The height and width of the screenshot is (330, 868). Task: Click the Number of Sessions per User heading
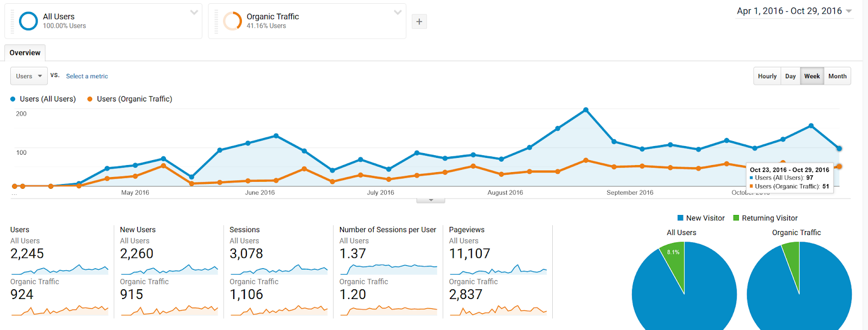(x=388, y=230)
